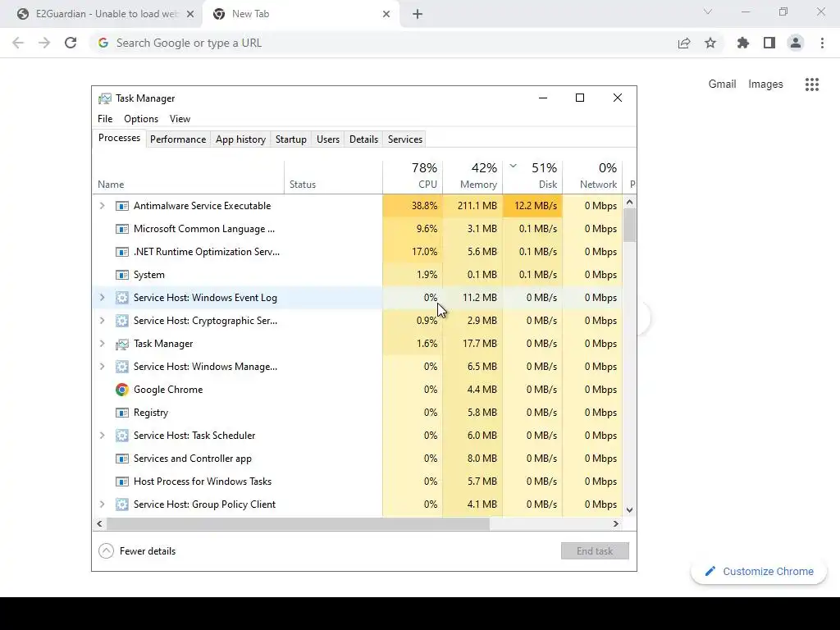
Task: Click the System process icon
Action: (x=122, y=275)
